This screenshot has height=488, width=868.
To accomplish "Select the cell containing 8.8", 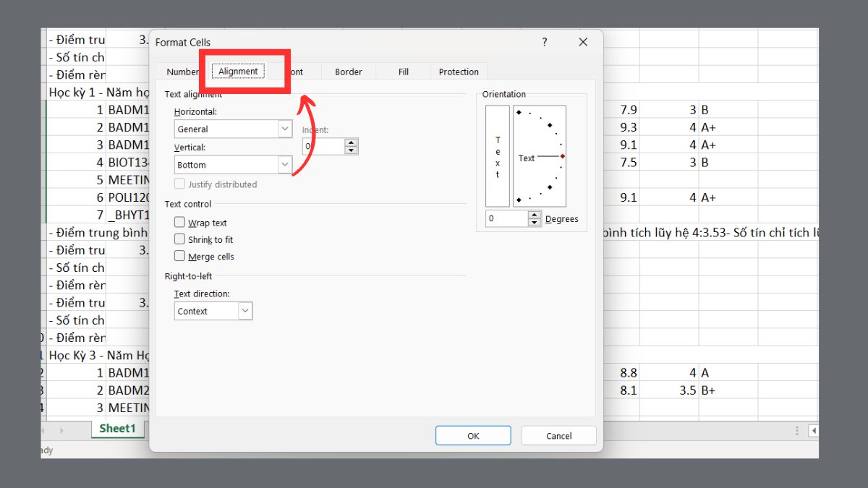I will (621, 372).
